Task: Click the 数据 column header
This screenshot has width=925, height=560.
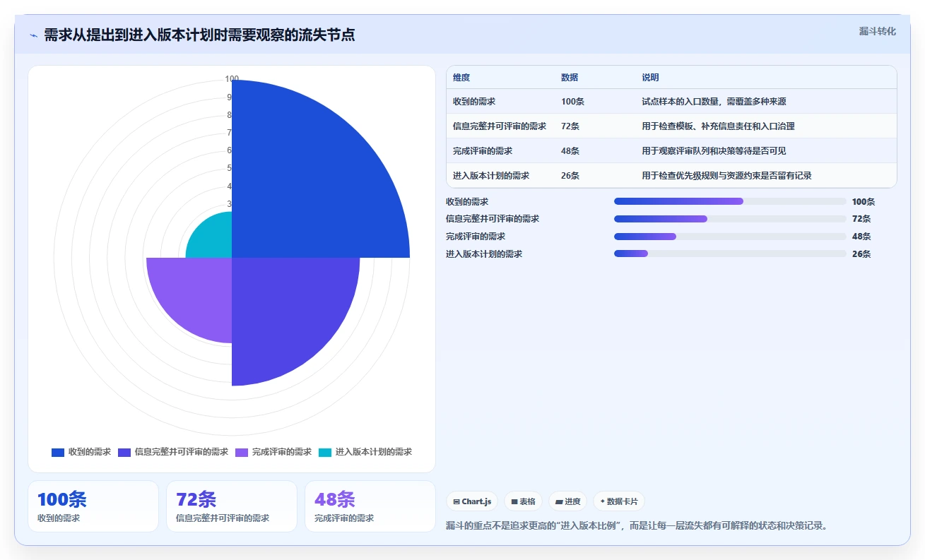Action: pos(570,78)
